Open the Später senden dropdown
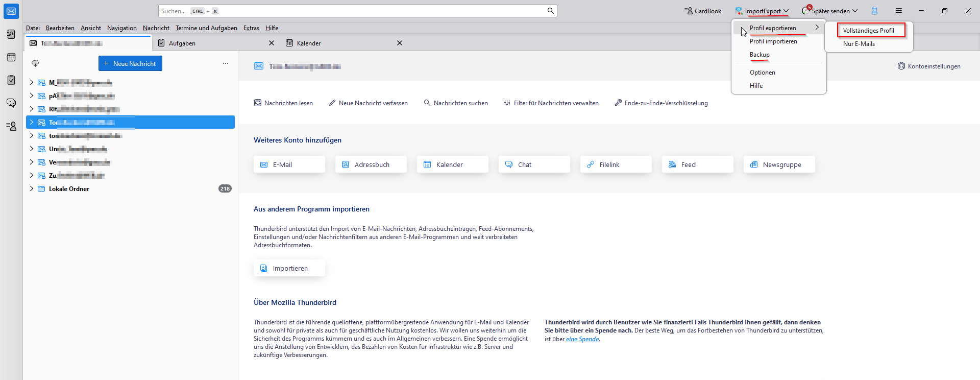980x380 pixels. [x=830, y=11]
